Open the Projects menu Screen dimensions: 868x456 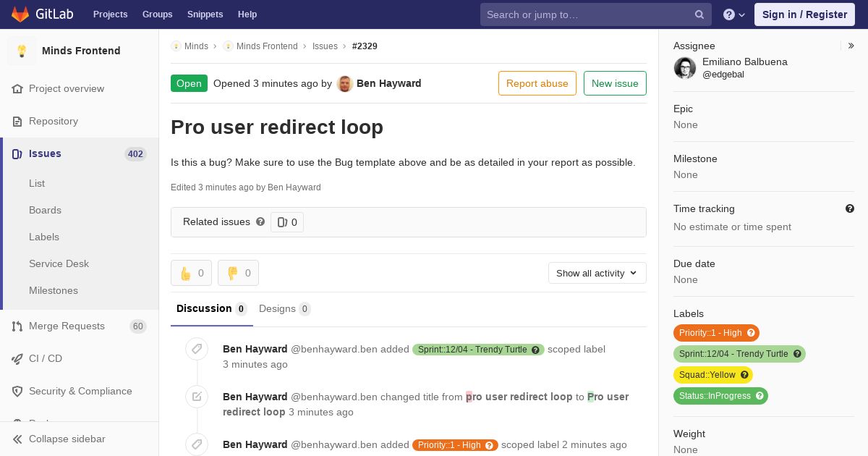coord(110,14)
